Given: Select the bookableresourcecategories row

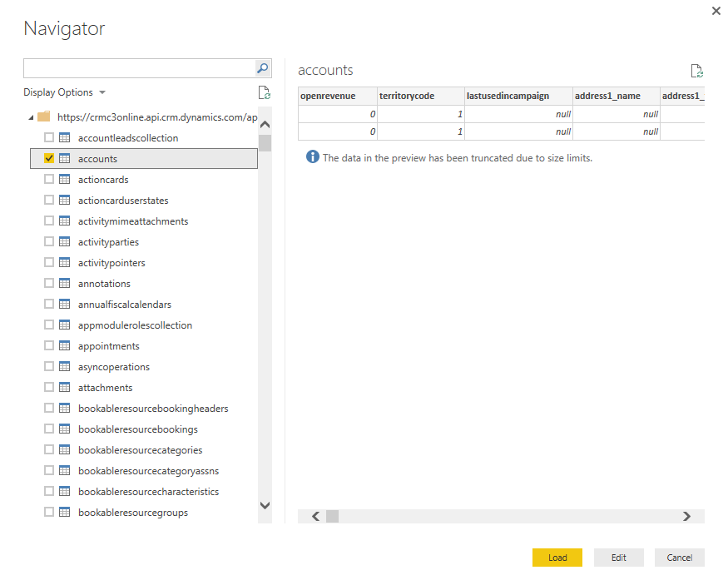Looking at the screenshot, I should click(144, 450).
